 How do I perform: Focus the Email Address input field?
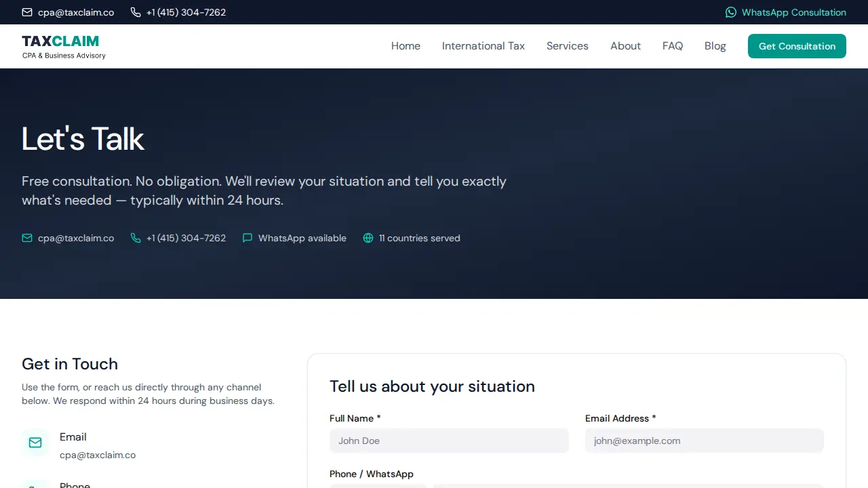705,441
